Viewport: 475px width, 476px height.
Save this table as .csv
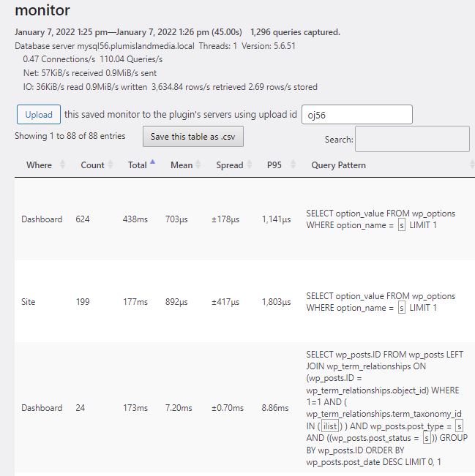[x=193, y=136]
